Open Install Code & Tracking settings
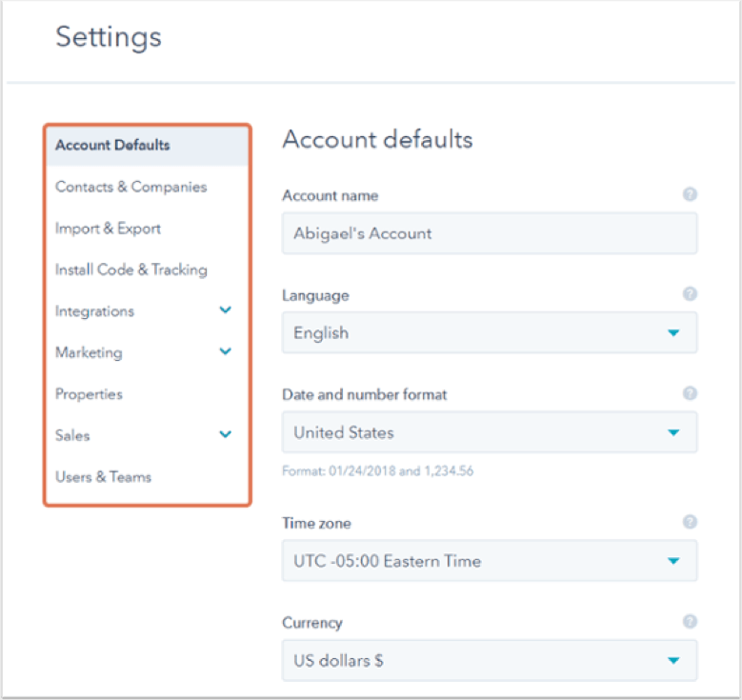Image resolution: width=742 pixels, height=700 pixels. (x=131, y=270)
